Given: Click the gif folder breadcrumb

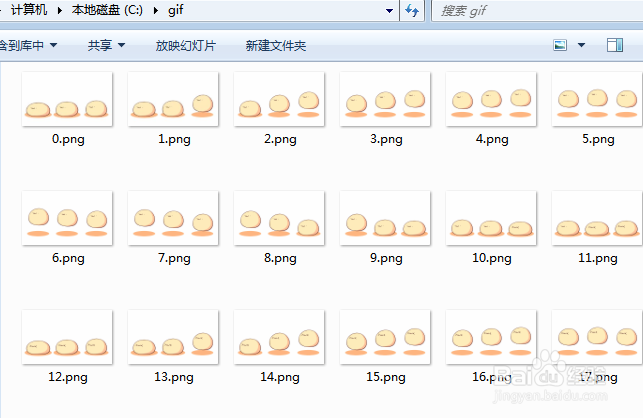Looking at the screenshot, I should pyautogui.click(x=176, y=10).
